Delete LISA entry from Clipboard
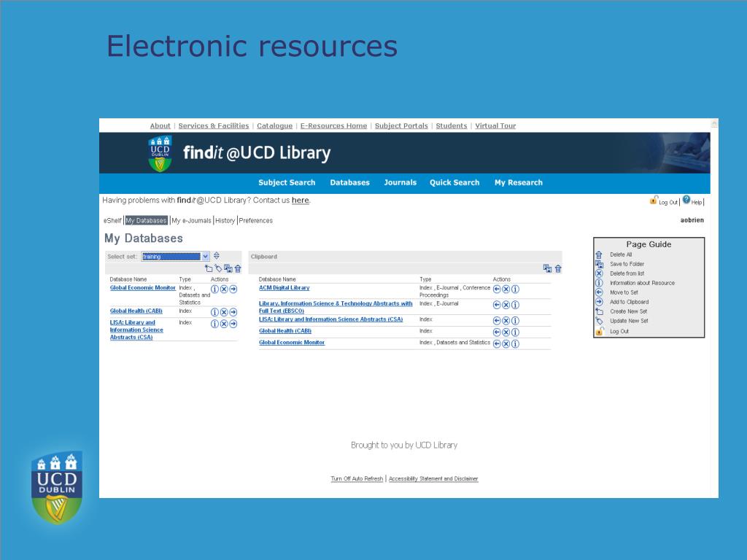The height and width of the screenshot is (560, 747). (x=506, y=321)
